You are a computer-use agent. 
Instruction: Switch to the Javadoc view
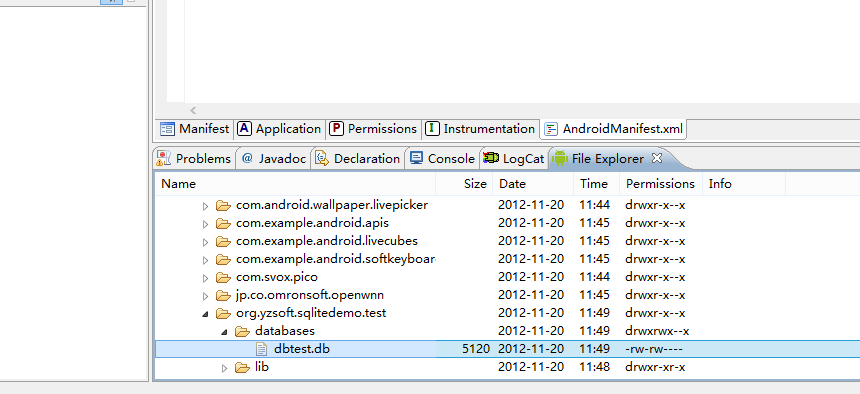pyautogui.click(x=274, y=159)
